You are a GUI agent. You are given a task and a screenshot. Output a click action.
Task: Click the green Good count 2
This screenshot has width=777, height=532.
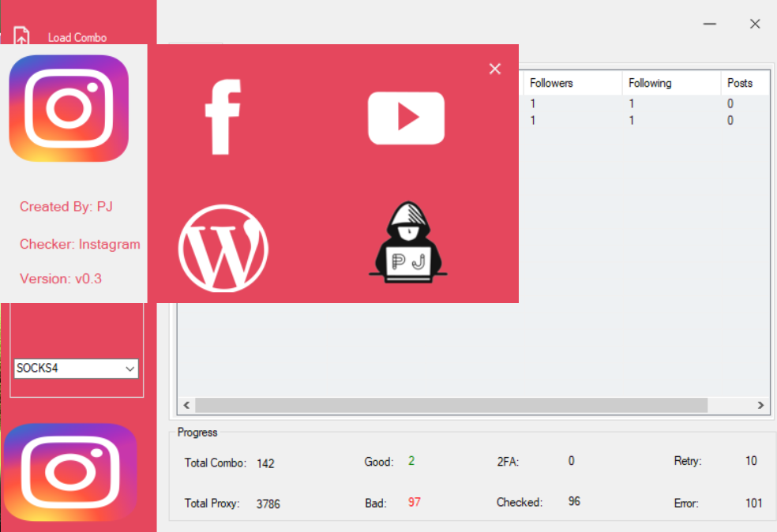[x=411, y=461]
